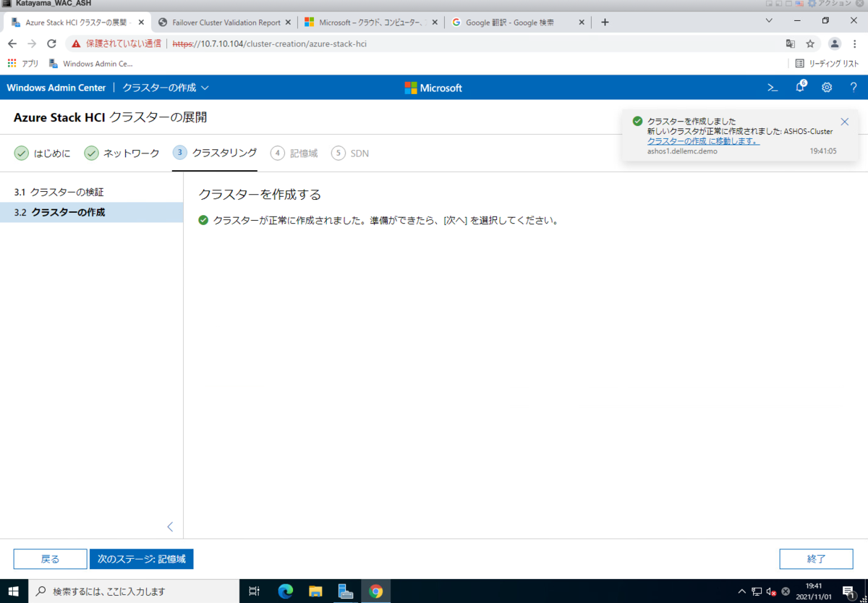Open a new browser tab
Image resolution: width=868 pixels, height=603 pixels.
pyautogui.click(x=605, y=22)
